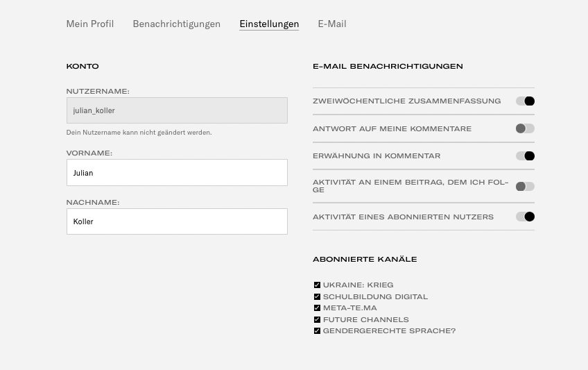The width and height of the screenshot is (588, 370).
Task: Open the Mein Profil tab
Action: pos(90,24)
